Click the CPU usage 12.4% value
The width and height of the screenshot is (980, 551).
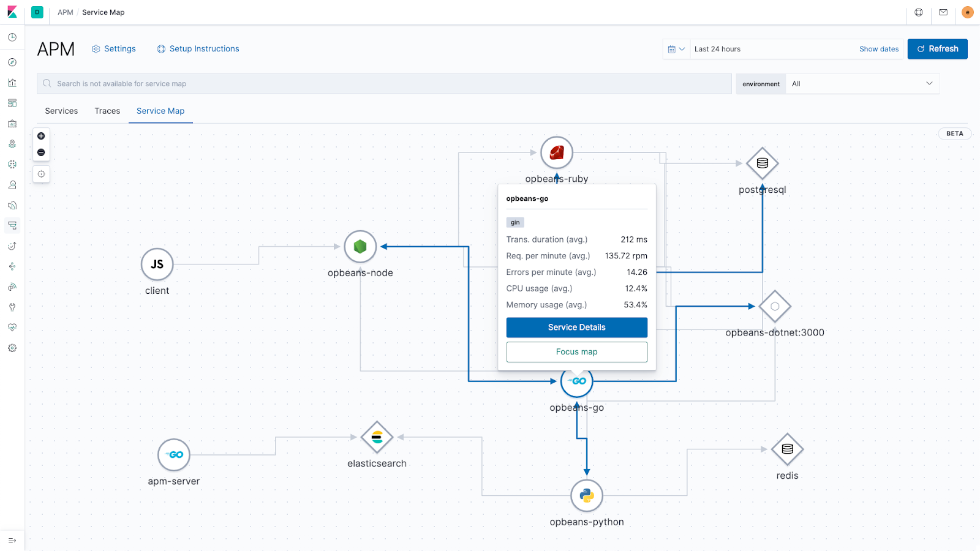pyautogui.click(x=636, y=288)
